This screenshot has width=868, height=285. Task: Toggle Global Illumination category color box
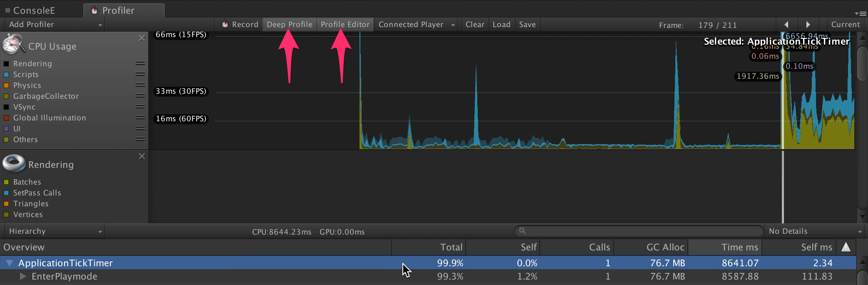click(6, 118)
